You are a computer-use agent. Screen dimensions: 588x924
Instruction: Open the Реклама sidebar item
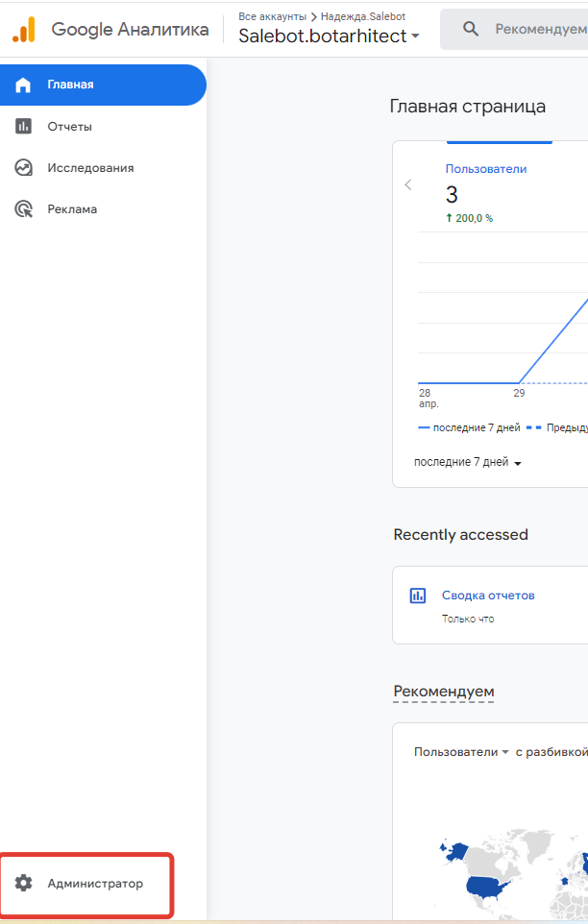(72, 208)
